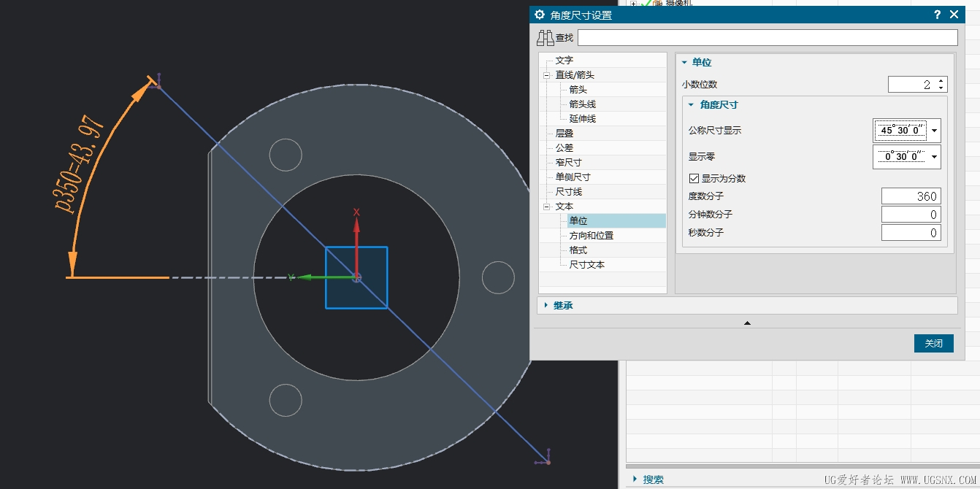This screenshot has height=489, width=980.
Task: Select 方向和位置 in the tree
Action: (591, 236)
